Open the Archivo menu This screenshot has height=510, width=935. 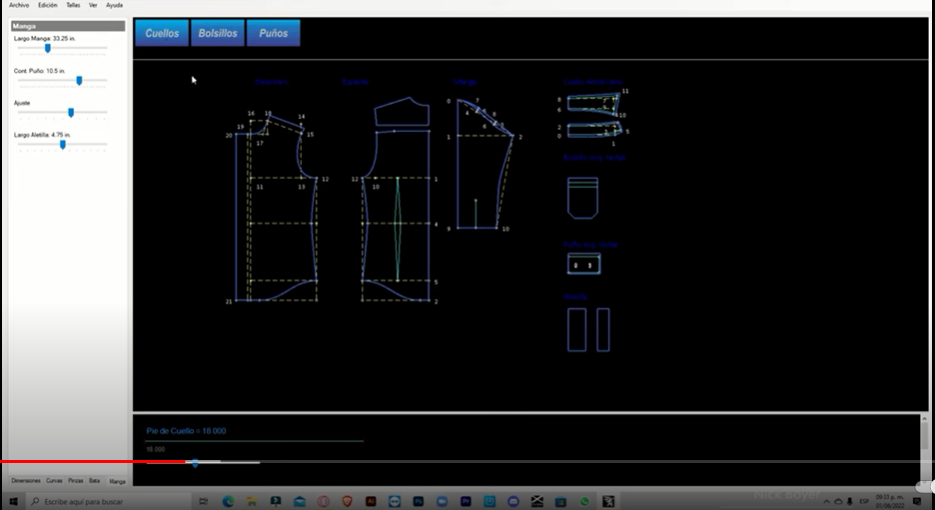point(18,5)
